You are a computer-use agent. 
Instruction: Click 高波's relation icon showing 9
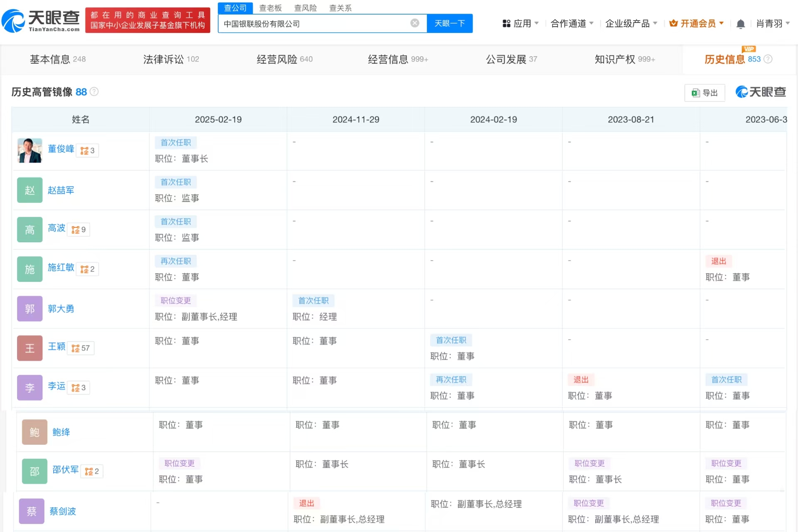click(x=79, y=230)
